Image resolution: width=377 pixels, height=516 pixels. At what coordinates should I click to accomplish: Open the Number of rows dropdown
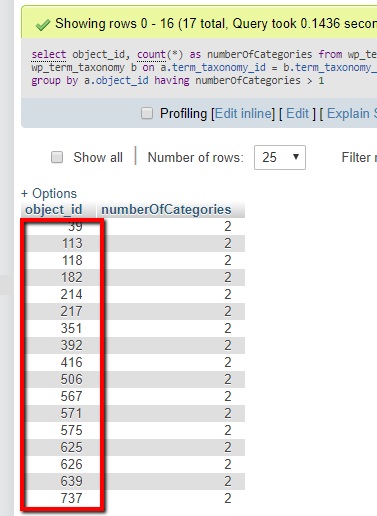[280, 157]
